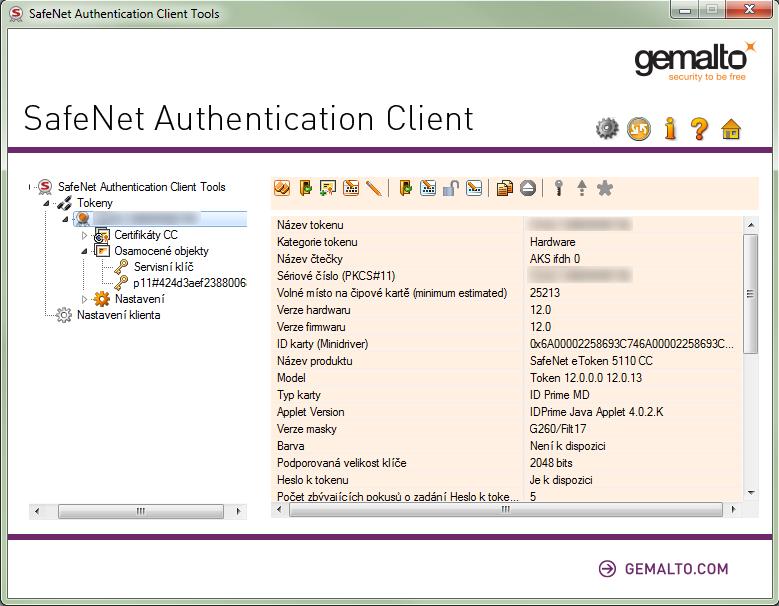
Task: Click the Typ karty value ID Prime MD
Action: coord(559,395)
